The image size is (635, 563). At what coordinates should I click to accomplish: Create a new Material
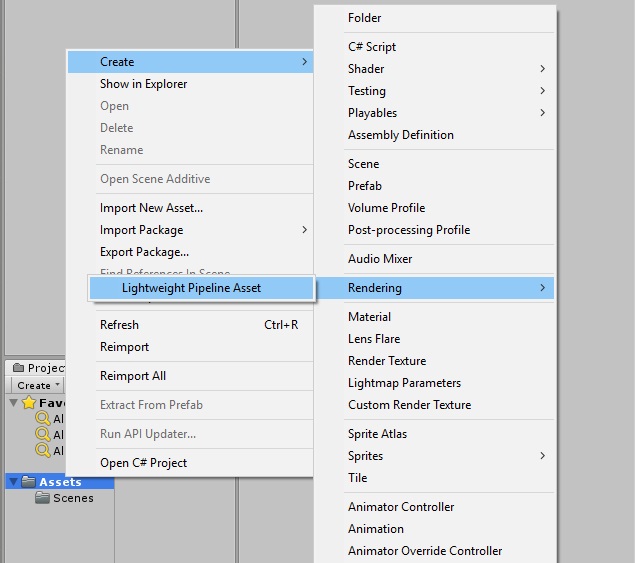click(369, 317)
